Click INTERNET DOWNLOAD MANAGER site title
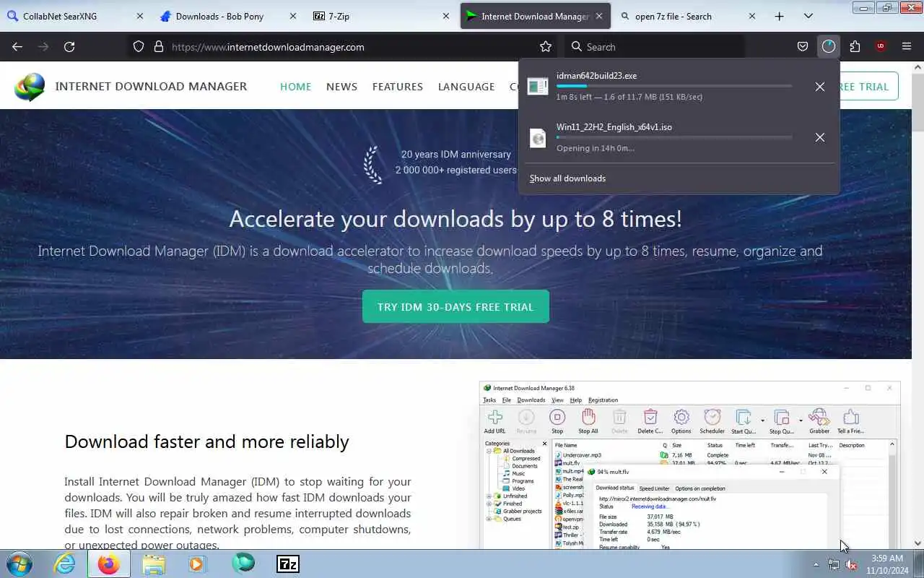The width and height of the screenshot is (924, 578). click(x=151, y=86)
